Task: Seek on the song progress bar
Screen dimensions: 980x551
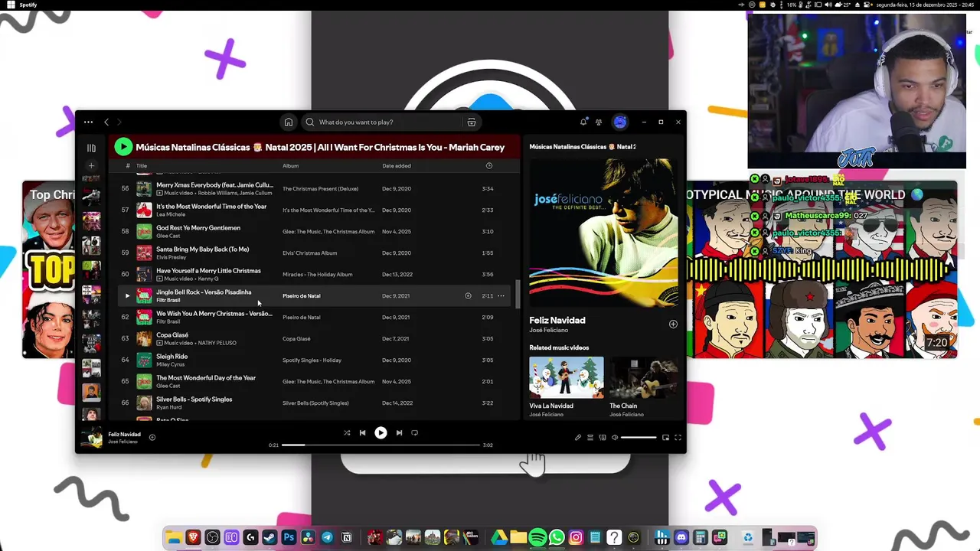Action: [x=381, y=445]
